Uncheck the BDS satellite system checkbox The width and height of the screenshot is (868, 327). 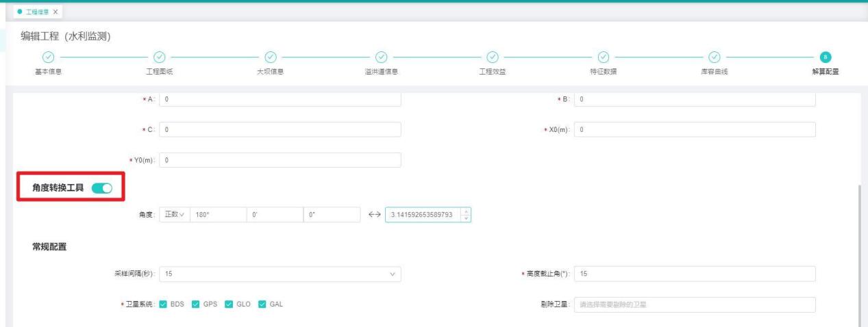coord(164,304)
